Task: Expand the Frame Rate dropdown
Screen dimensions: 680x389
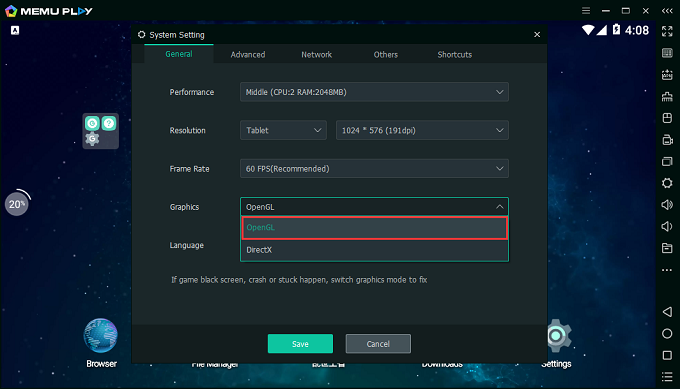Action: (374, 168)
